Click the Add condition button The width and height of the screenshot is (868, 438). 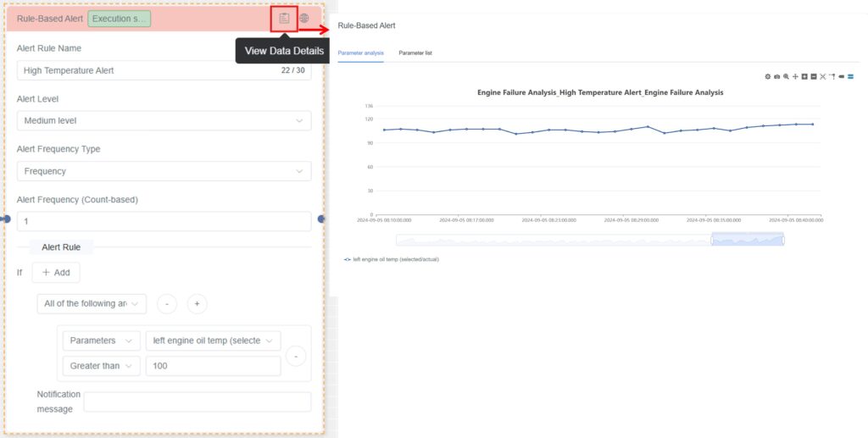pos(56,273)
